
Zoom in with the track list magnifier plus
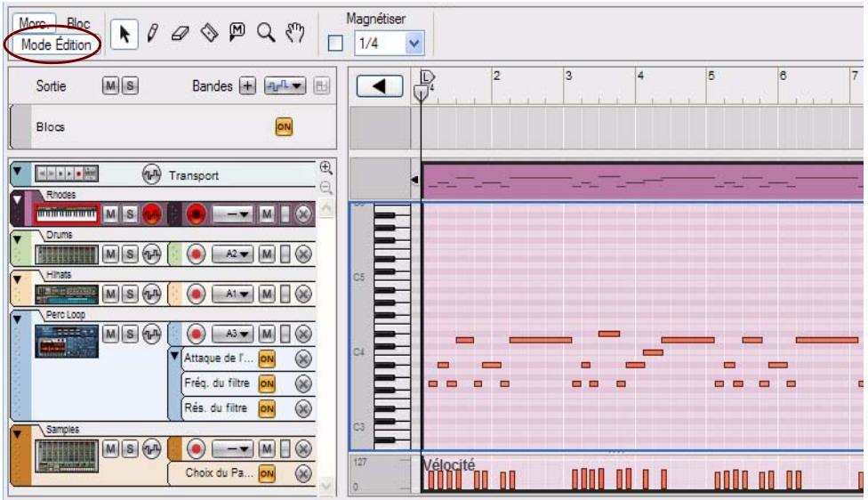click(326, 167)
